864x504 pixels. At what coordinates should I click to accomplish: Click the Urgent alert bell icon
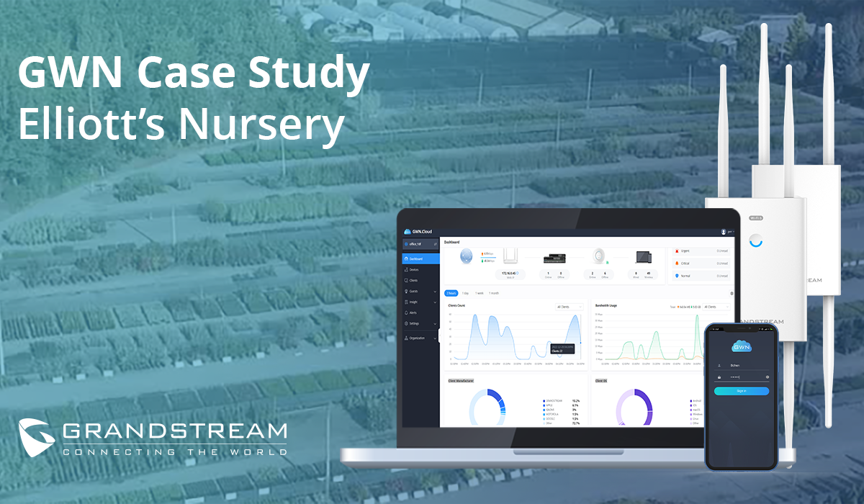(x=677, y=251)
